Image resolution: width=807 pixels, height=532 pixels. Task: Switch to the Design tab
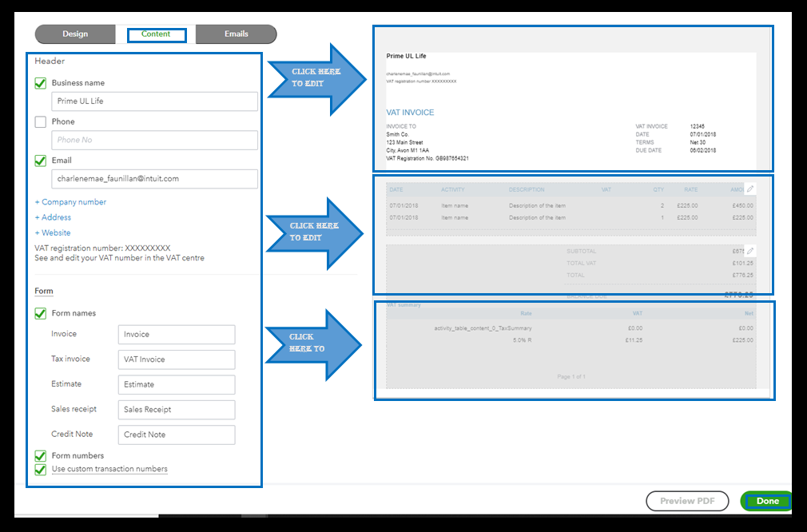click(x=74, y=34)
